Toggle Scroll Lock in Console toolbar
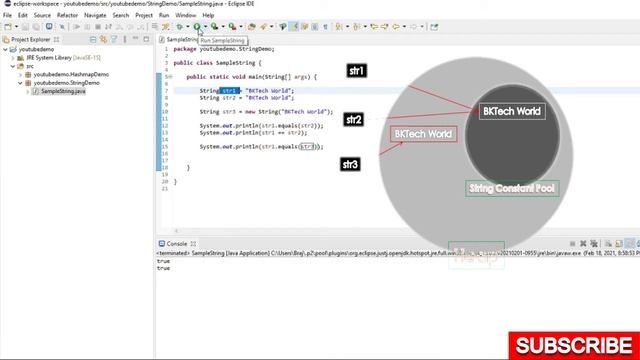The height and width of the screenshot is (360, 640). [x=619, y=244]
